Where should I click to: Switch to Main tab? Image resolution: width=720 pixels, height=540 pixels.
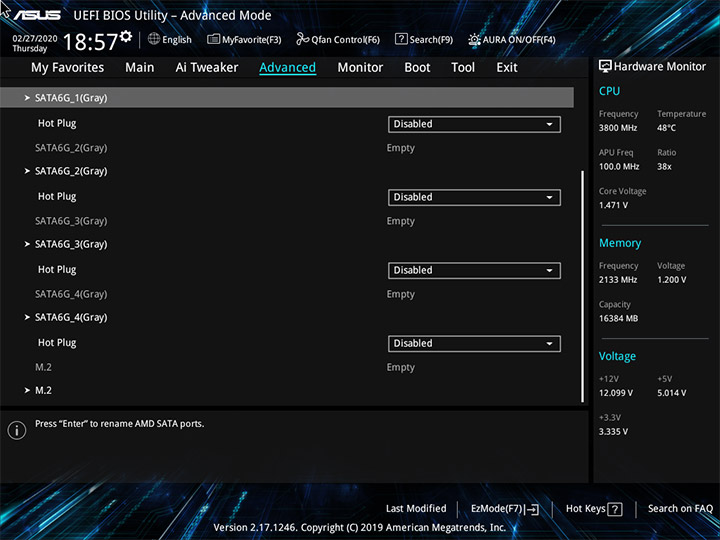(x=140, y=68)
